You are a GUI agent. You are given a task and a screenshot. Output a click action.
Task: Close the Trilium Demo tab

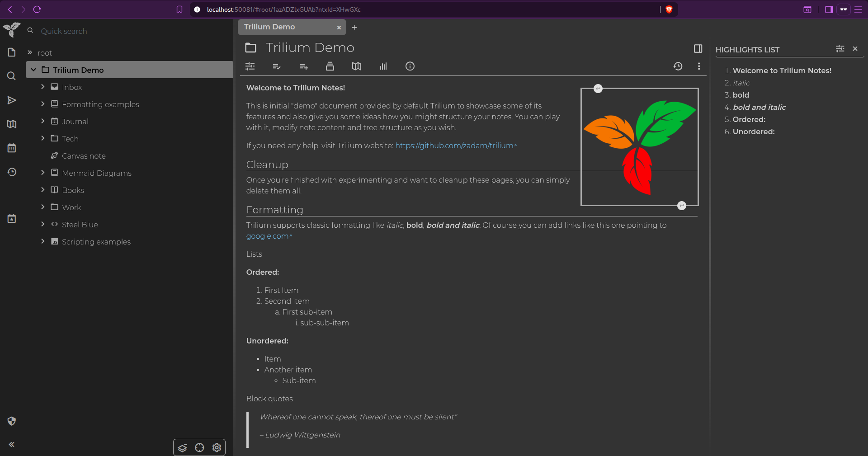(339, 28)
